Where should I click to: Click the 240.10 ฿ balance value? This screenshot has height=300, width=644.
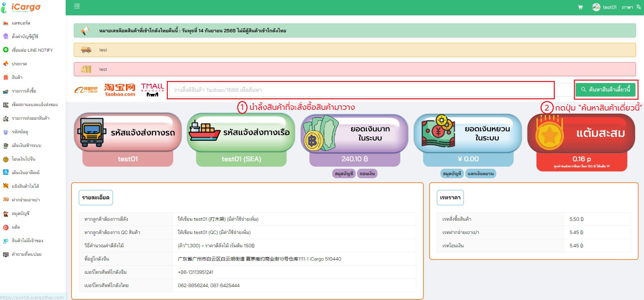point(355,159)
